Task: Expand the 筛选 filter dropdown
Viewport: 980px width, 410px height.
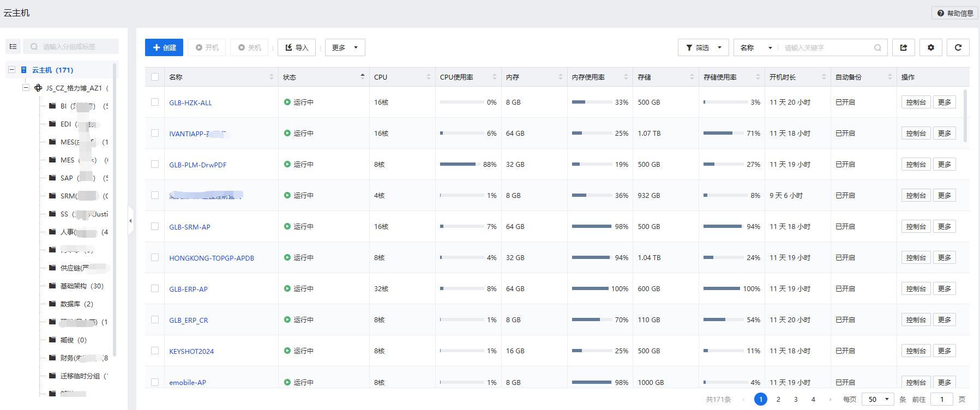Action: point(703,47)
